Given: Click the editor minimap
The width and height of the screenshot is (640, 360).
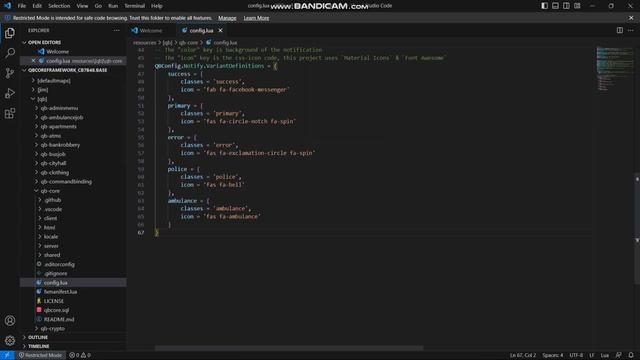Looking at the screenshot, I should [x=615, y=69].
